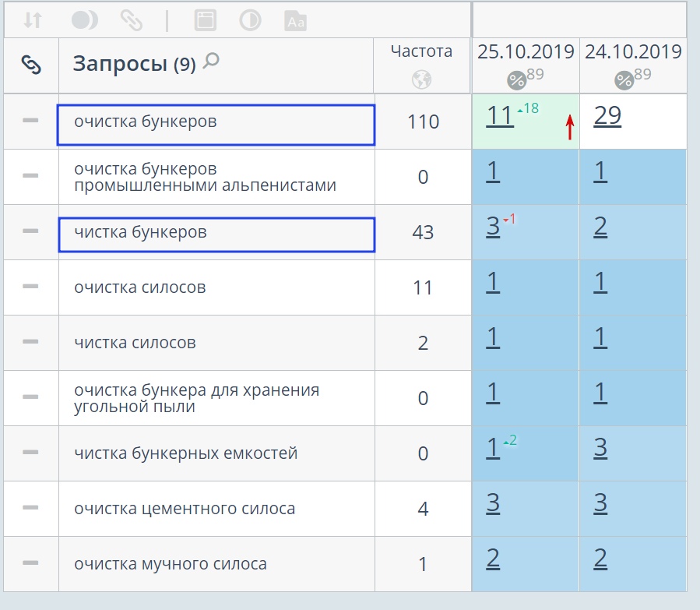700x610 pixels.
Task: Click the globe icon under Частота
Action: [422, 79]
